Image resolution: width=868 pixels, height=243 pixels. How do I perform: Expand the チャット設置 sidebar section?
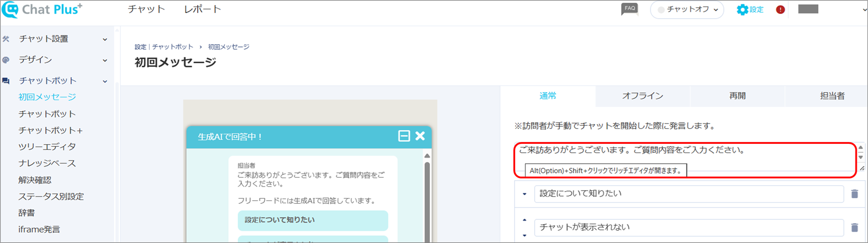click(x=105, y=40)
